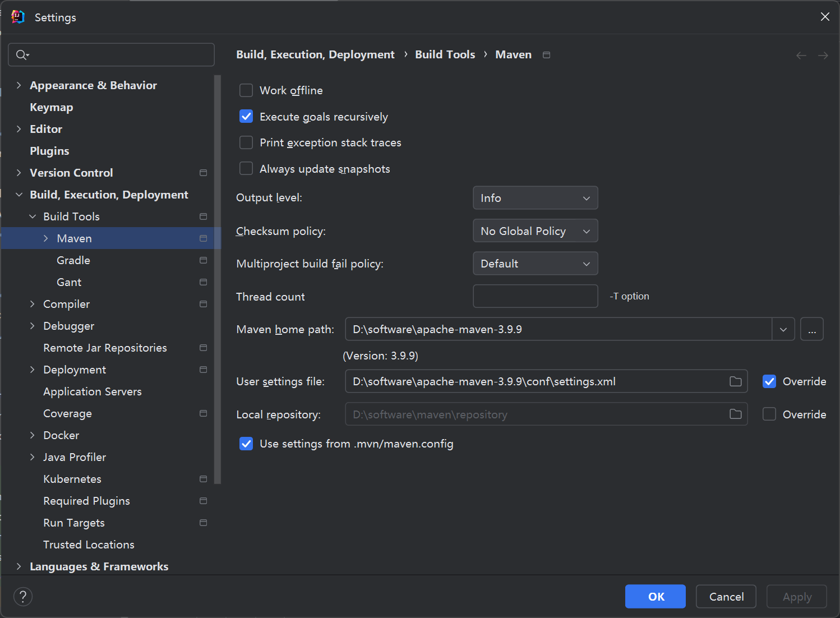This screenshot has width=840, height=618.
Task: Click the Local repository folder browse icon
Action: click(736, 414)
